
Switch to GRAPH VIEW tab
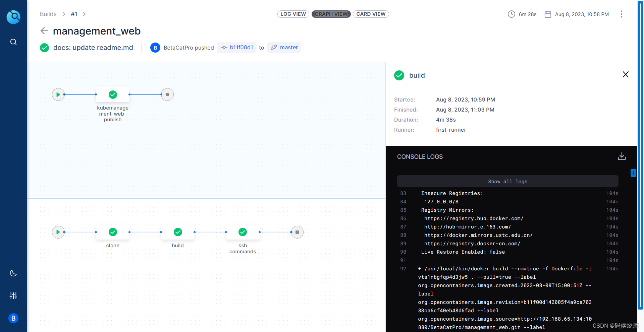[x=331, y=14]
